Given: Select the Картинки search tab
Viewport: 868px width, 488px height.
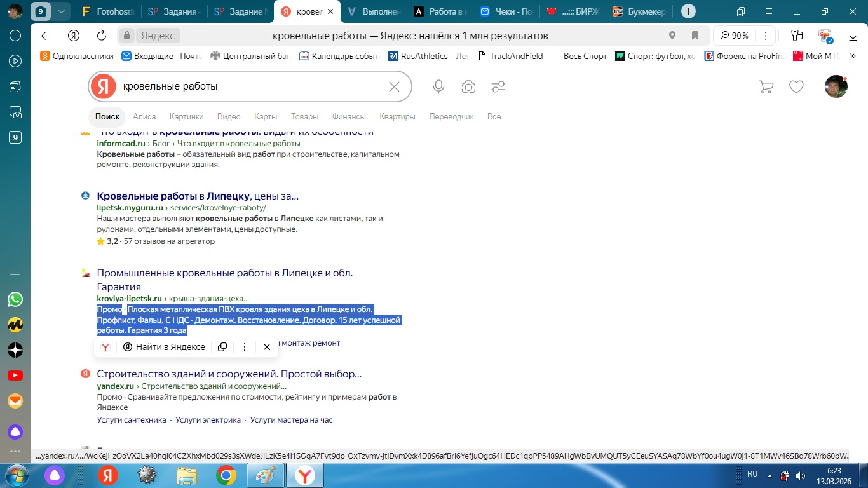Looking at the screenshot, I should 186,116.
